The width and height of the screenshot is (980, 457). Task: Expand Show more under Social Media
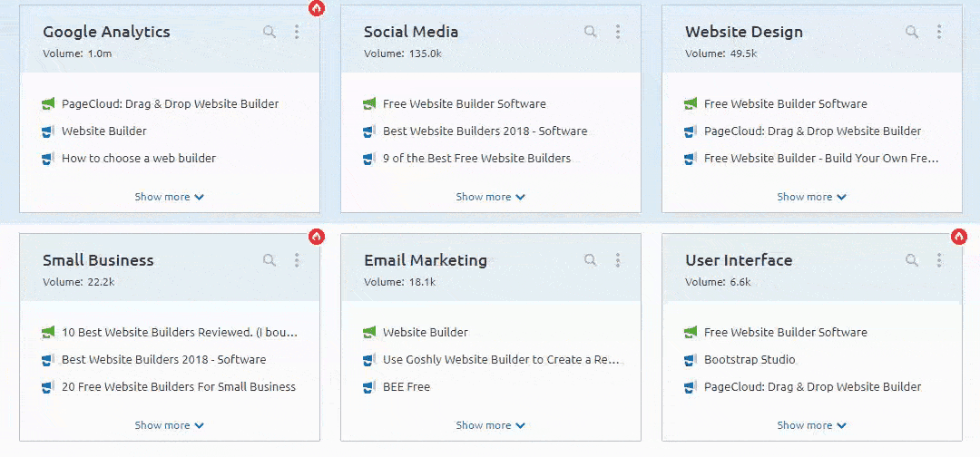click(490, 197)
